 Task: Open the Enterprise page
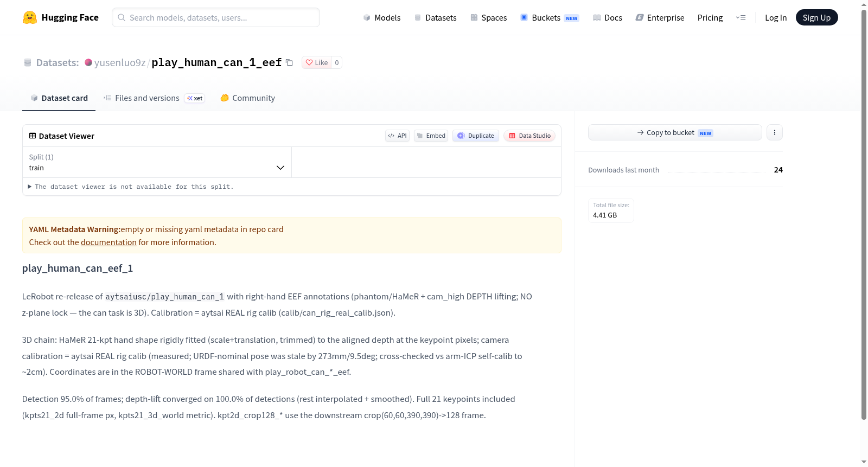660,17
